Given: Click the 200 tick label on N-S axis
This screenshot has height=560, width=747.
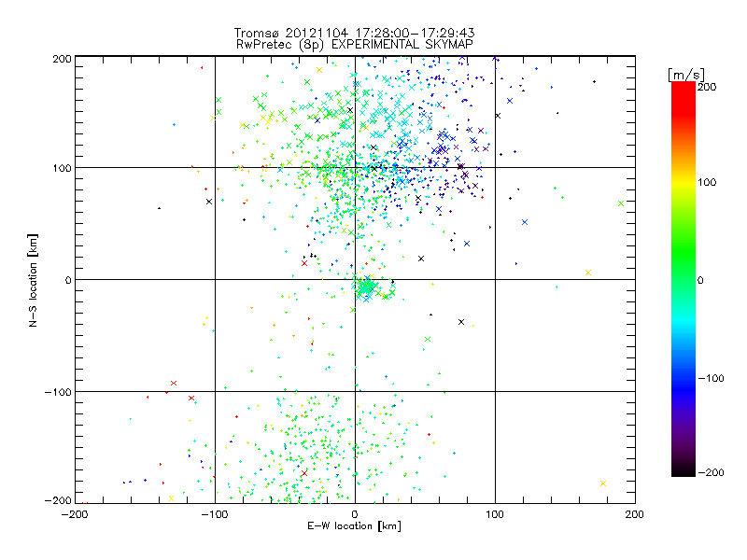Looking at the screenshot, I should pyautogui.click(x=62, y=59).
